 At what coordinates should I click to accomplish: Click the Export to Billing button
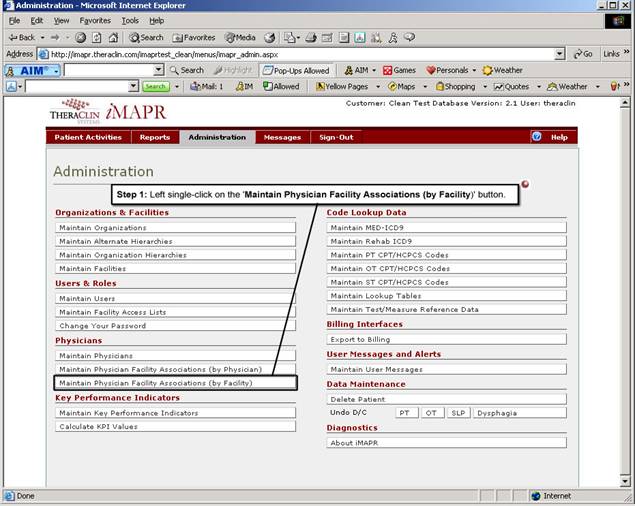coord(446,340)
